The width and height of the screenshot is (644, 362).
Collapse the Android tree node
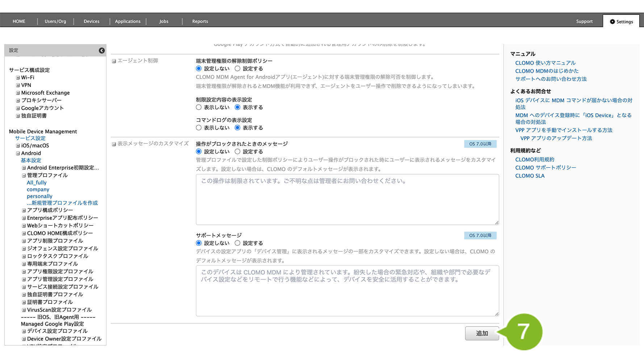18,153
